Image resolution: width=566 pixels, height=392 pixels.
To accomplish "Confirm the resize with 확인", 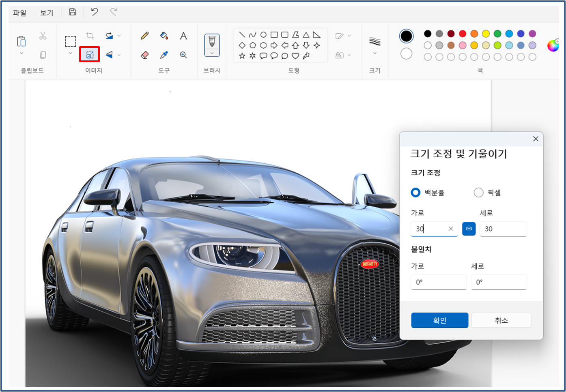I will pyautogui.click(x=440, y=320).
